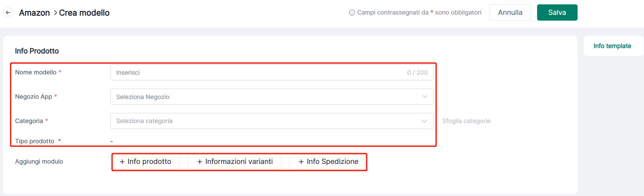
Task: Click the plus icon on Info Spedizione
Action: (x=301, y=162)
